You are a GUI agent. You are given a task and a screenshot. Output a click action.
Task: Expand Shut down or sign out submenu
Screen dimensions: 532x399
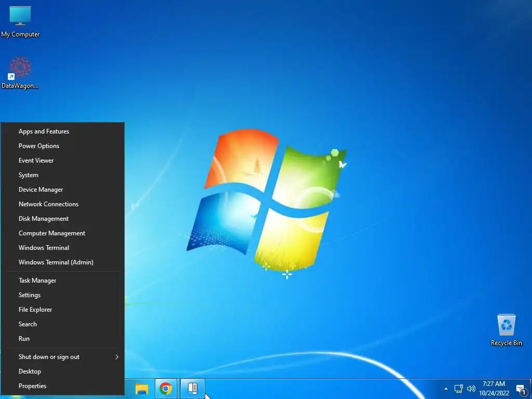63,357
